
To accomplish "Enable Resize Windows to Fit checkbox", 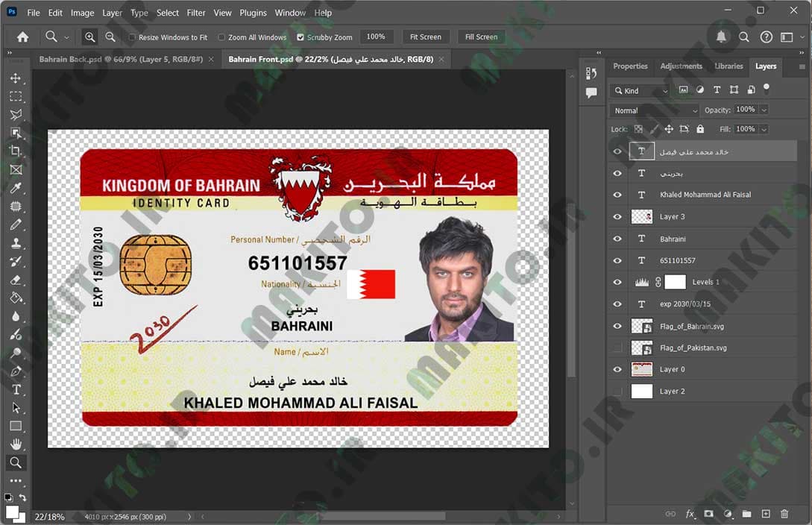I will (132, 37).
